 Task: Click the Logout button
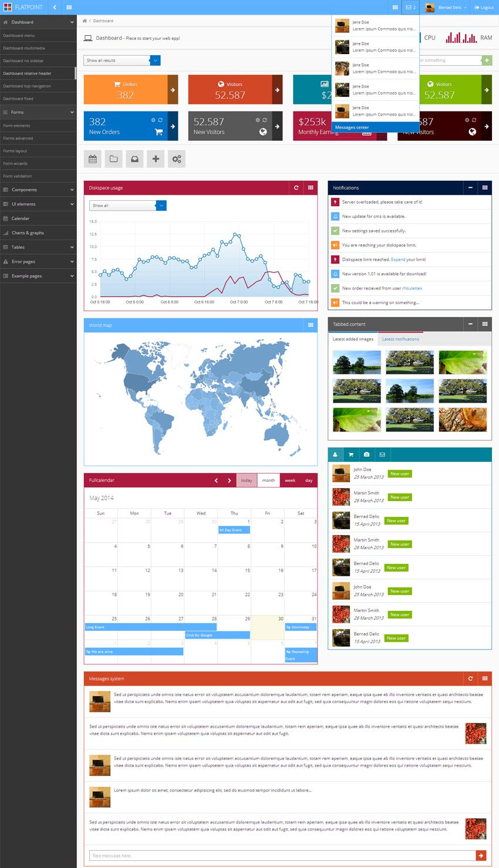click(x=484, y=8)
